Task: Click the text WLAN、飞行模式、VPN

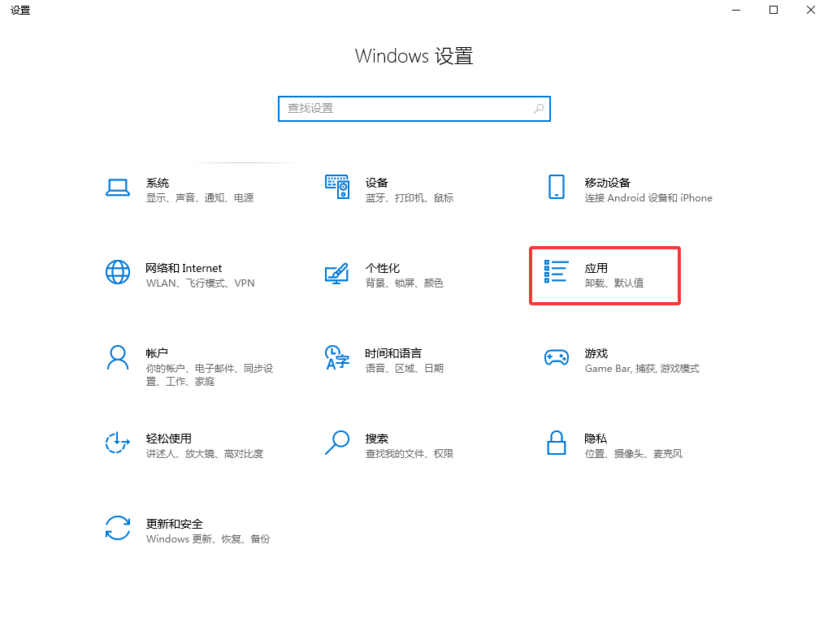Action: point(200,283)
